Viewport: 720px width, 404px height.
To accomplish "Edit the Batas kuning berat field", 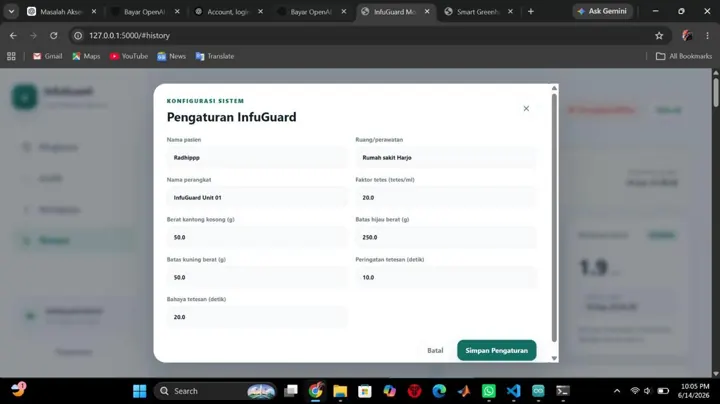I will click(x=257, y=277).
